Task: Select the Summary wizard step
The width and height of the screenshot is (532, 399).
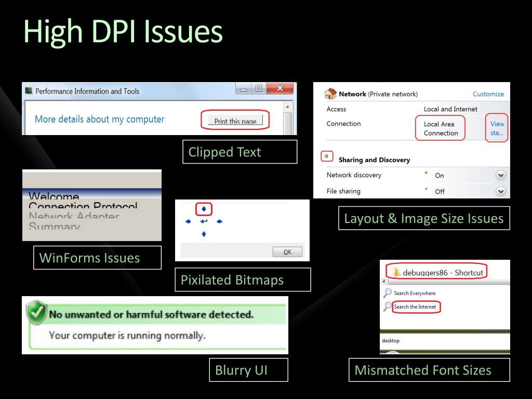Action: click(54, 225)
